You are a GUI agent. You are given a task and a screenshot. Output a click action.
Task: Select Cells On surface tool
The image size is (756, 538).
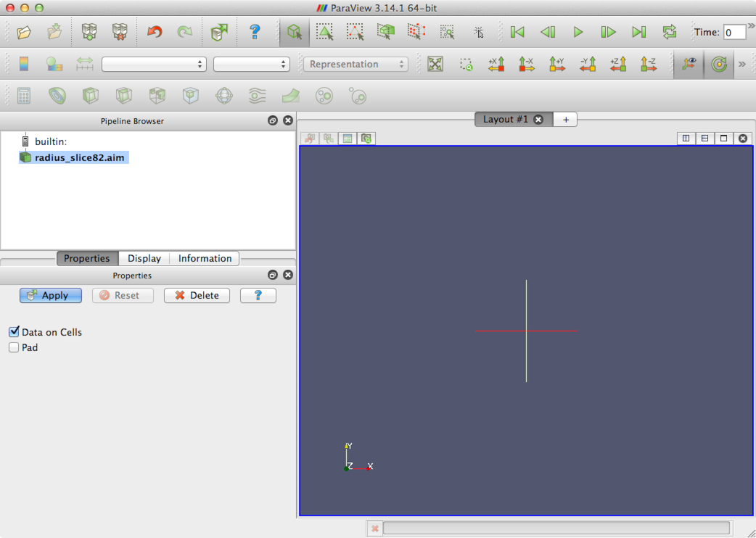pyautogui.click(x=324, y=33)
